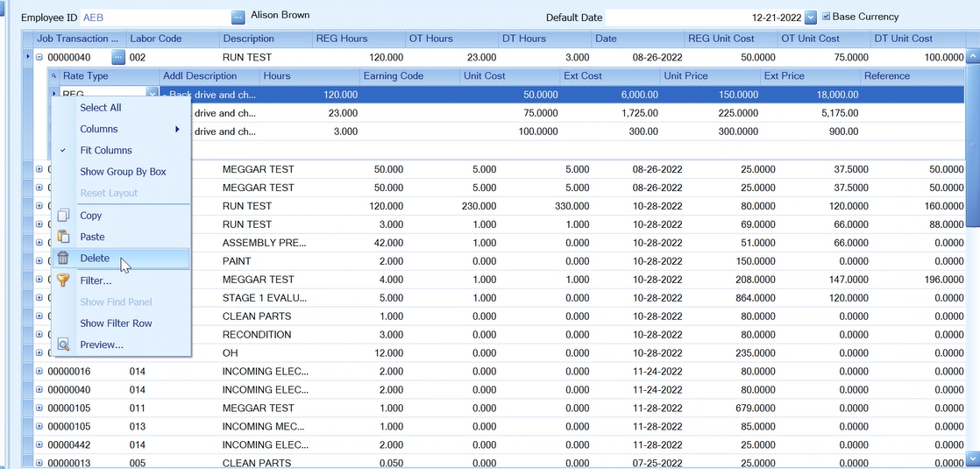Click the OT Hours column header

pyautogui.click(x=452, y=39)
